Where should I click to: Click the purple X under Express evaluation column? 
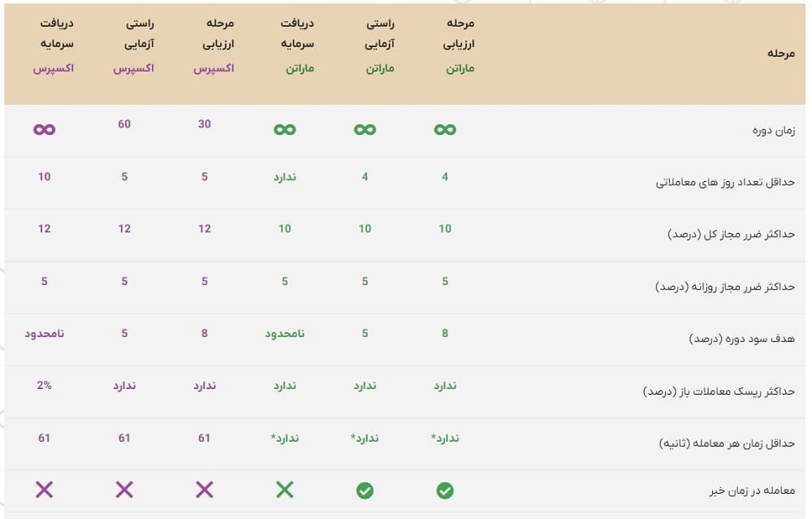pyautogui.click(x=205, y=489)
